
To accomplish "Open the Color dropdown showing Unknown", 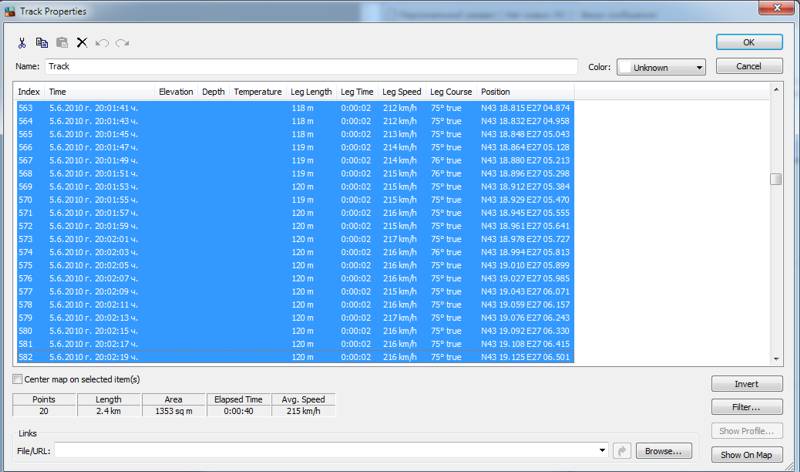I will tap(661, 67).
